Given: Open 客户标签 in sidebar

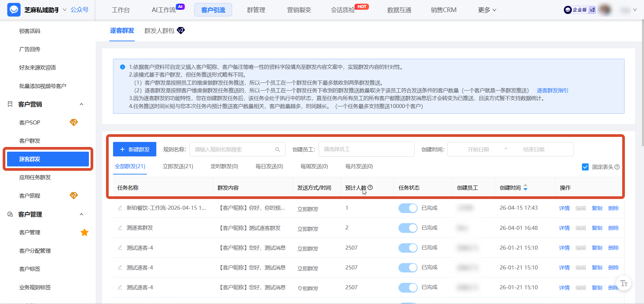Looking at the screenshot, I should [30, 269].
